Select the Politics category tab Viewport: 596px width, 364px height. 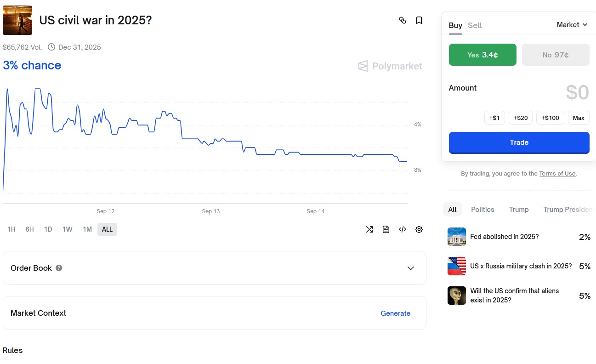point(482,210)
